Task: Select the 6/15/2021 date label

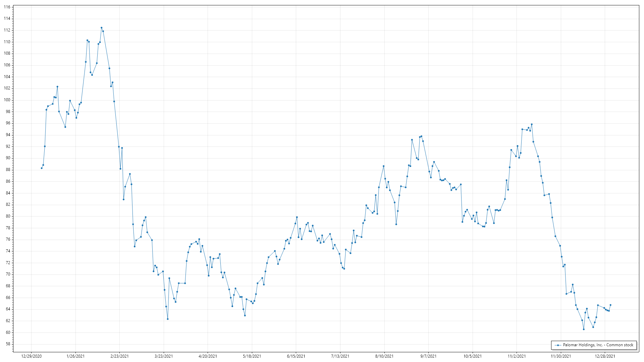Action: click(296, 356)
